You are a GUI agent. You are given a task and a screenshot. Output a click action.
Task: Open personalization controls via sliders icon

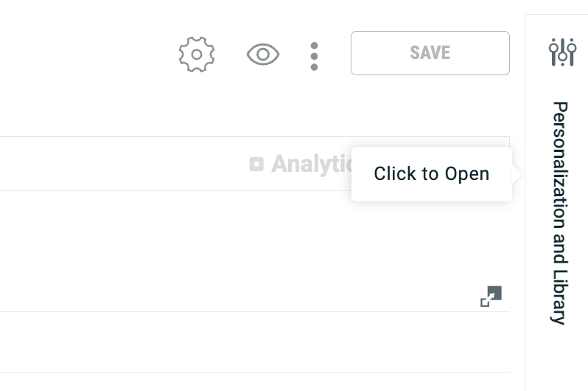(562, 52)
